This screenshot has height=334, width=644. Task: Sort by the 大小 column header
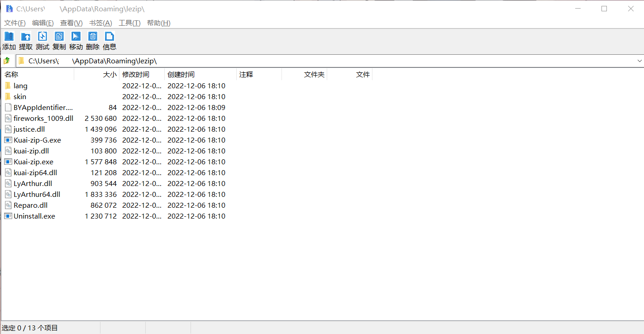pos(96,75)
